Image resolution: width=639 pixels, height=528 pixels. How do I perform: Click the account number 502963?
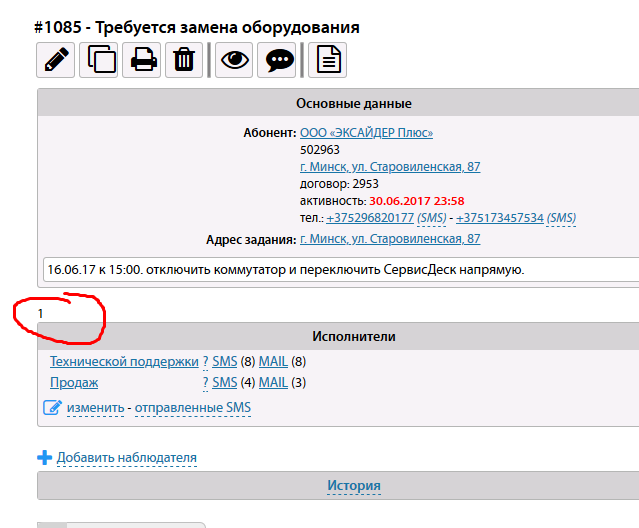click(320, 150)
